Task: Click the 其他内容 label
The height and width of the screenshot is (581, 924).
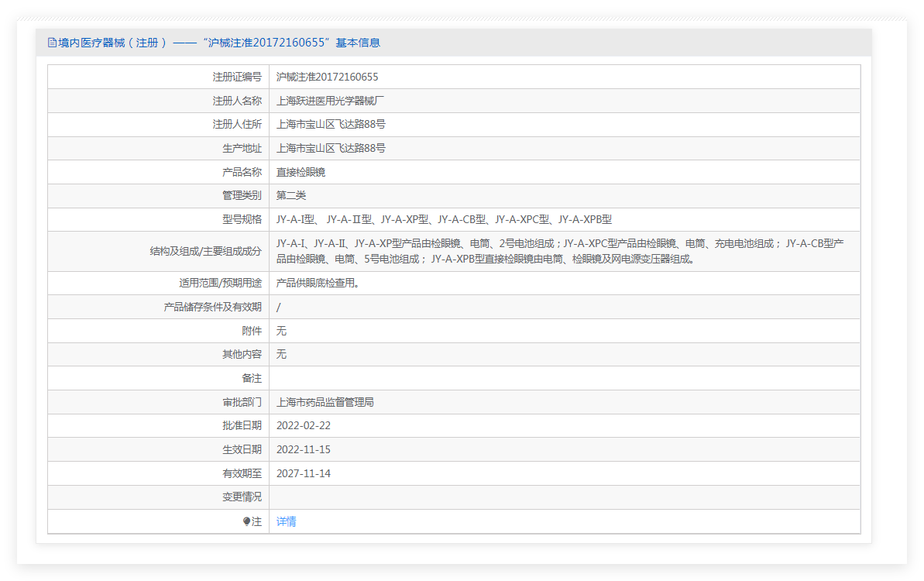Action: click(x=242, y=354)
